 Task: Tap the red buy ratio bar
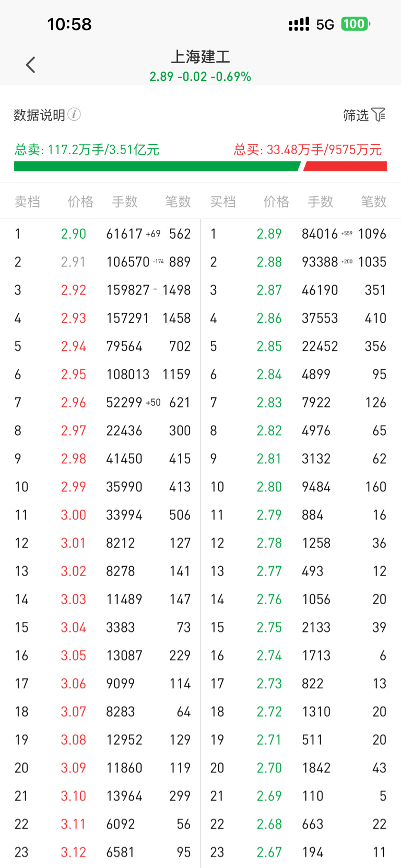coord(345,167)
